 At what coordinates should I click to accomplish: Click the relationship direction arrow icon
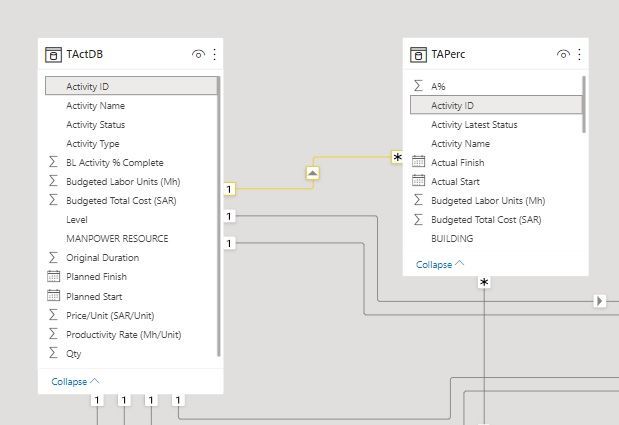click(x=313, y=173)
